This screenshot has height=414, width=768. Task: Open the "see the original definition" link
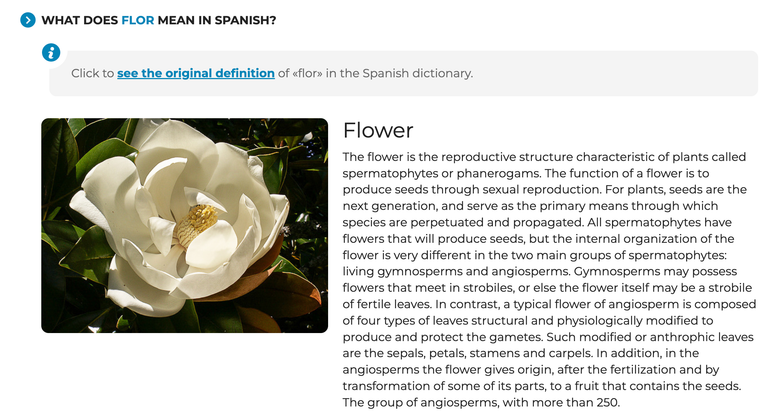click(195, 73)
